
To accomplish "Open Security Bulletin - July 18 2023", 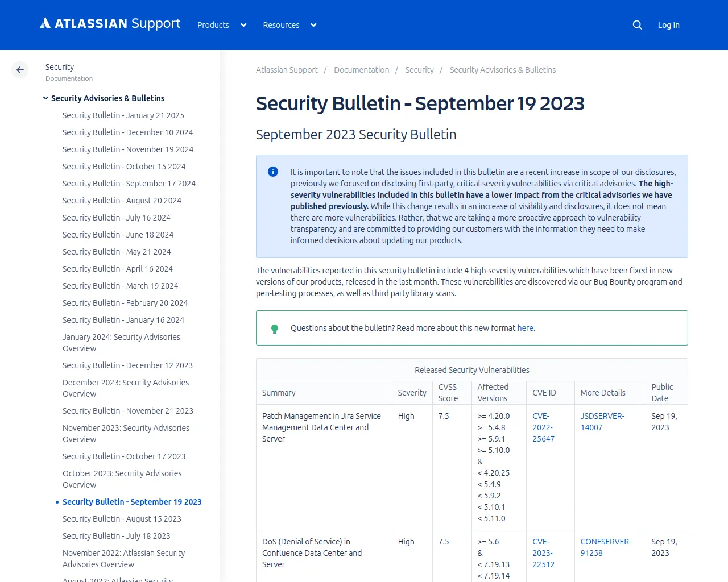I will (x=117, y=536).
